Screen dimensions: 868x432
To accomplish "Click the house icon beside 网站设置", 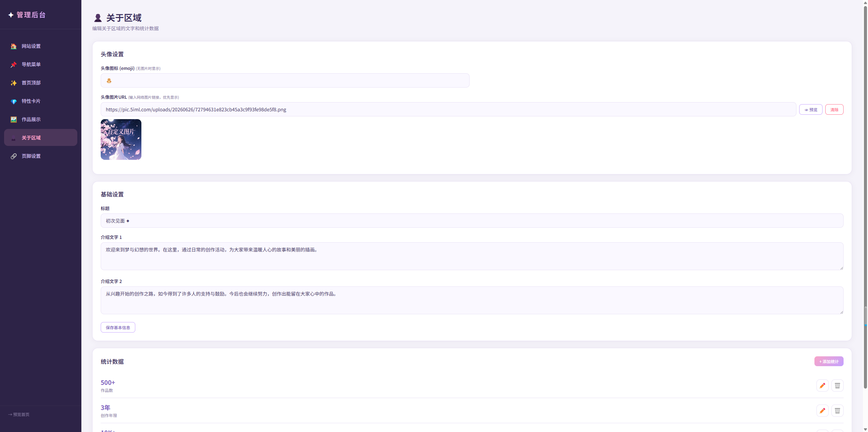I will tap(14, 46).
